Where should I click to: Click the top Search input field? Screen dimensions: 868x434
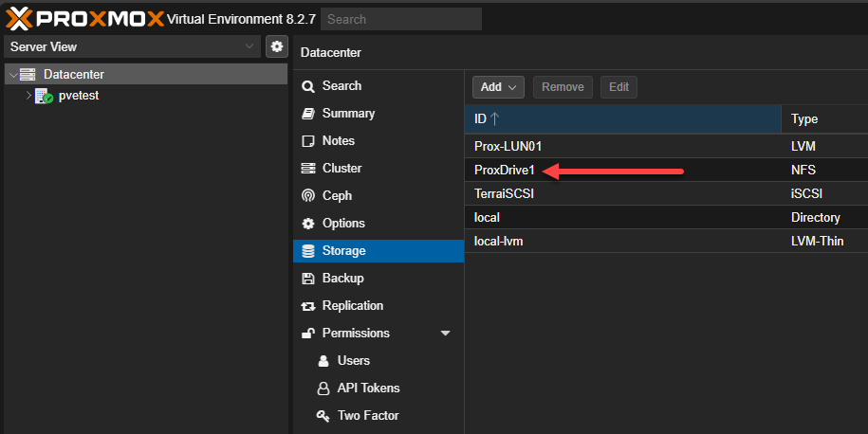[400, 19]
